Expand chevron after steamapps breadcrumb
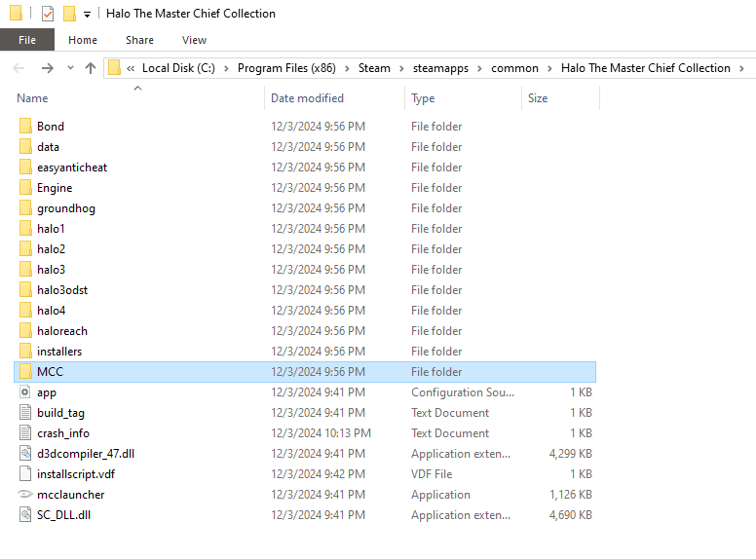756x559 pixels. [479, 68]
